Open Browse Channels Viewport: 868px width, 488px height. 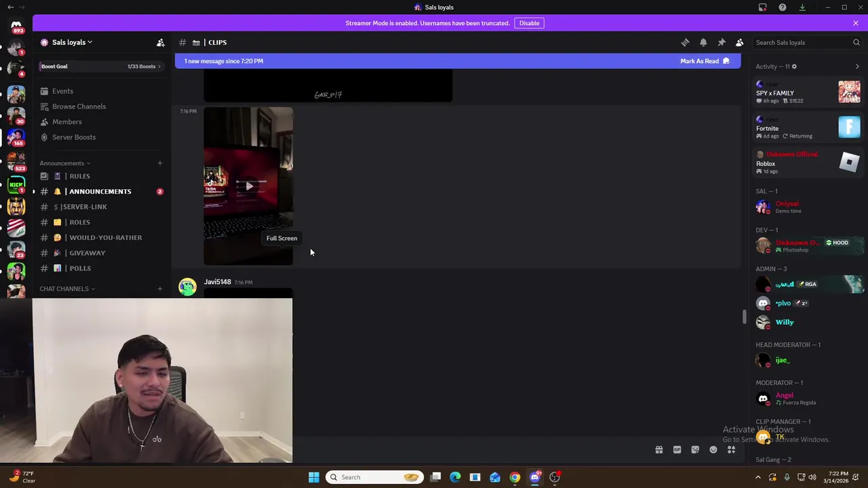79,106
